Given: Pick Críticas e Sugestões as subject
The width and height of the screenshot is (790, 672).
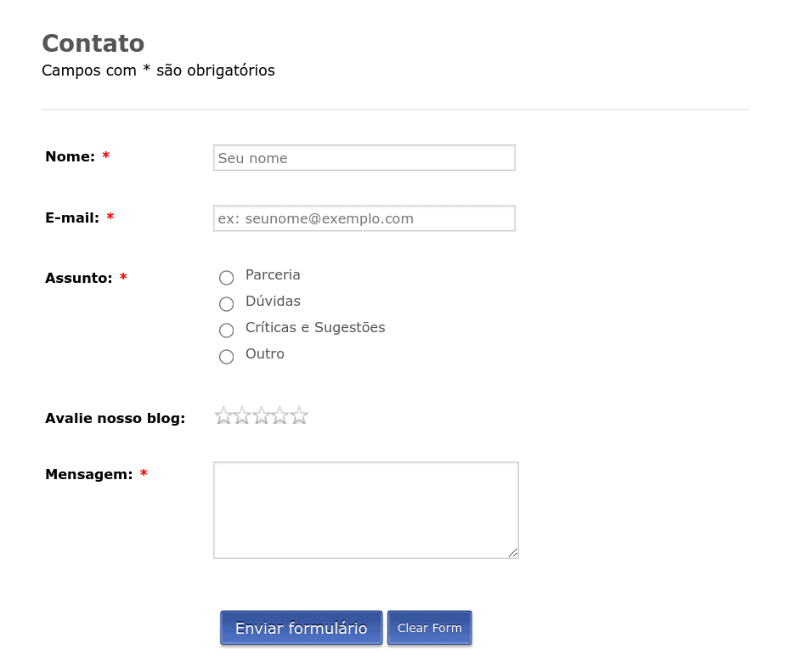Looking at the screenshot, I should (226, 330).
